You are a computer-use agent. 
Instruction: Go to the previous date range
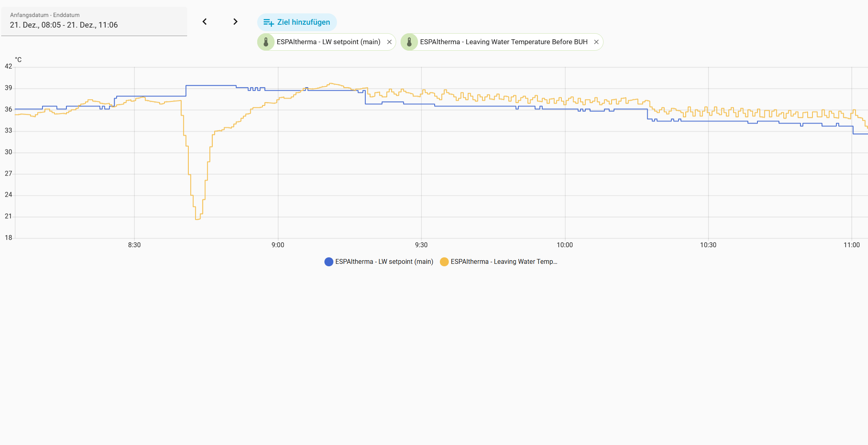205,22
